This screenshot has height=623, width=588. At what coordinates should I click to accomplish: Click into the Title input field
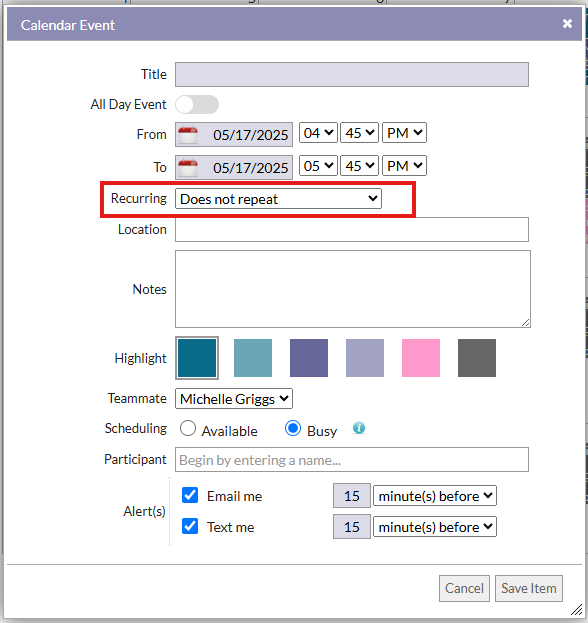(352, 74)
